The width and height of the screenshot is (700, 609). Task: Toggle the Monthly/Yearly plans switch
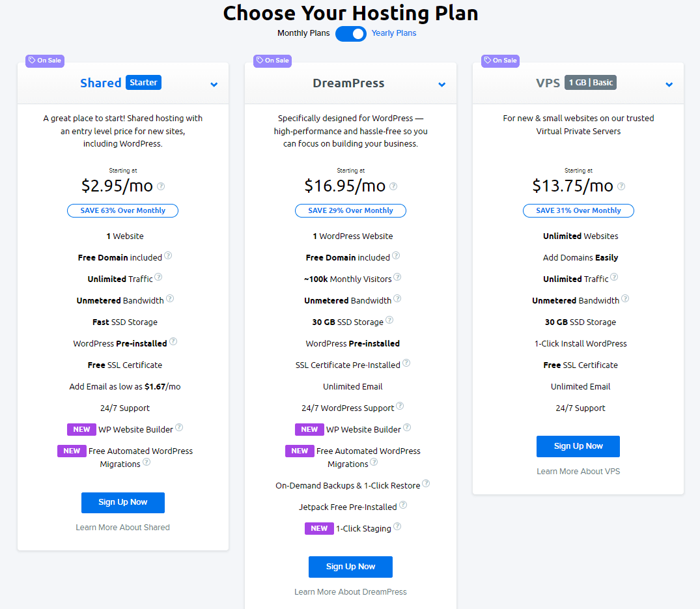tap(351, 33)
